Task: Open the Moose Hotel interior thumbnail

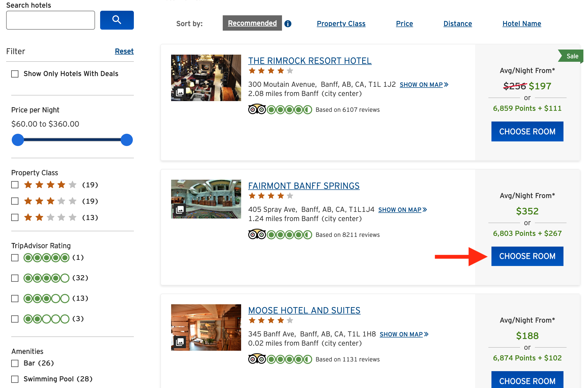Action: [206, 328]
